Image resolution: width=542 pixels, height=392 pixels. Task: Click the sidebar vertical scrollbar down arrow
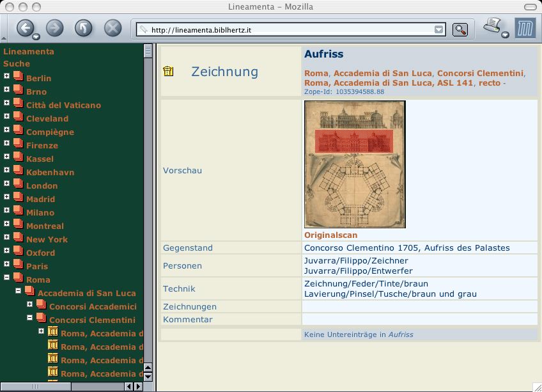pyautogui.click(x=148, y=377)
